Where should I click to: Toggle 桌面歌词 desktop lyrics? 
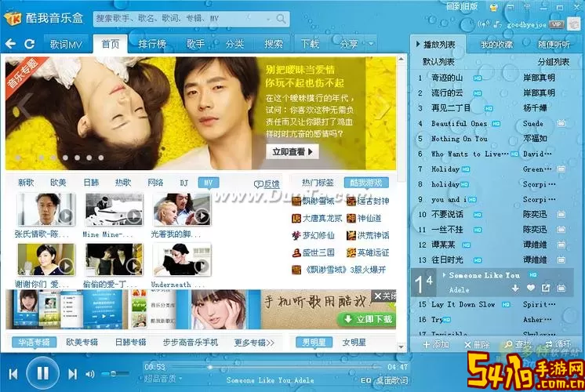coord(392,380)
